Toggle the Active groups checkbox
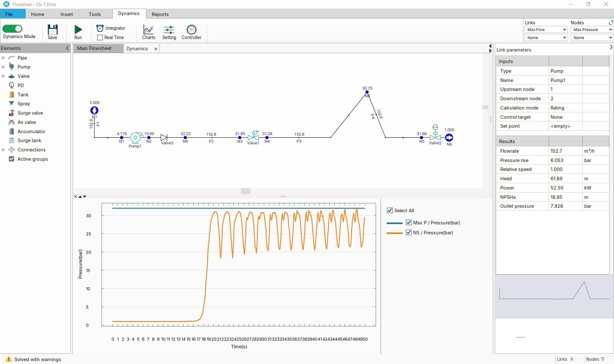The image size is (614, 364). click(x=12, y=159)
